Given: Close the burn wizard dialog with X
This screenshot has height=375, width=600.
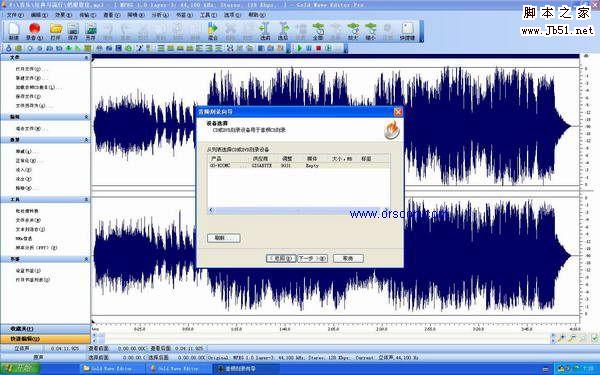Looking at the screenshot, I should point(398,112).
